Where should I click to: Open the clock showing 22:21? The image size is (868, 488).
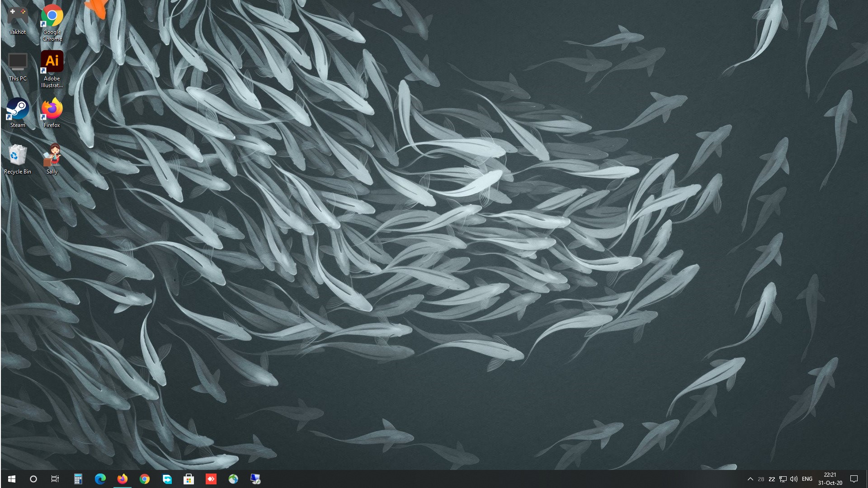point(830,479)
